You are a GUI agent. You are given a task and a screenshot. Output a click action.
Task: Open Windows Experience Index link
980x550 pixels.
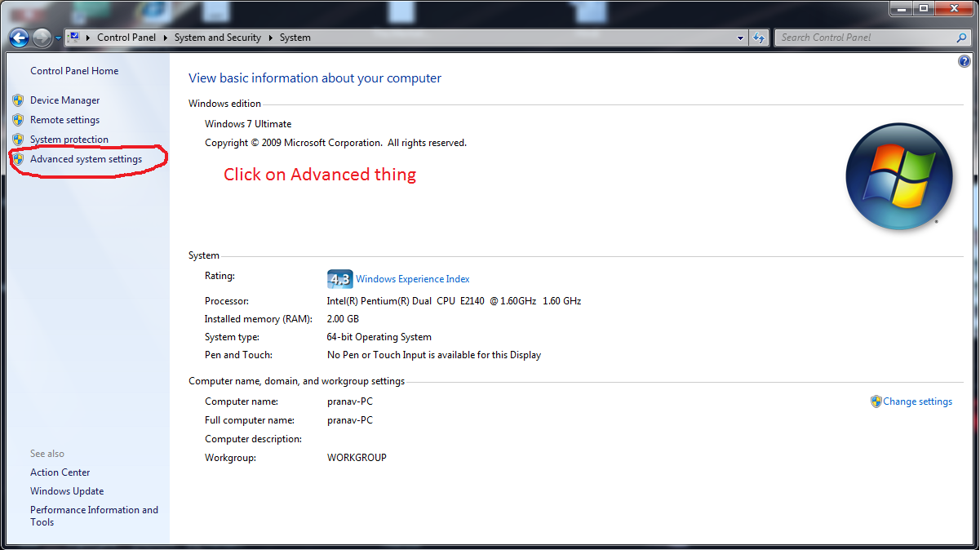(x=413, y=279)
